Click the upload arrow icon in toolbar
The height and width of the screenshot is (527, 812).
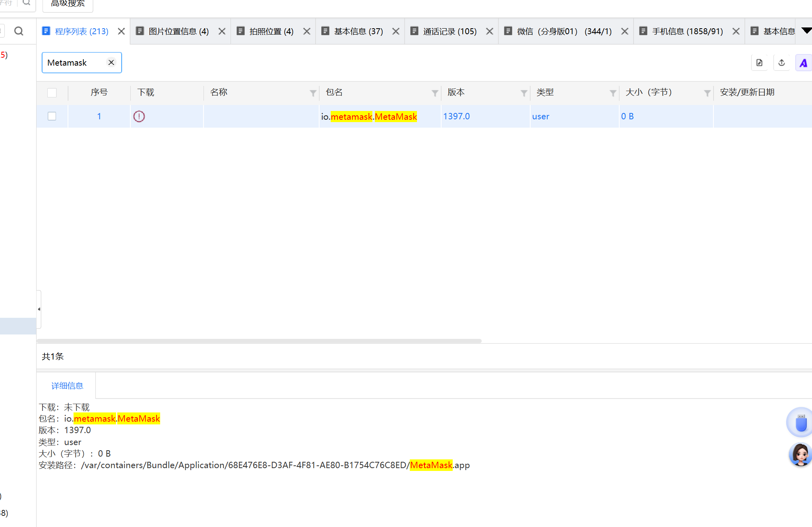tap(781, 62)
